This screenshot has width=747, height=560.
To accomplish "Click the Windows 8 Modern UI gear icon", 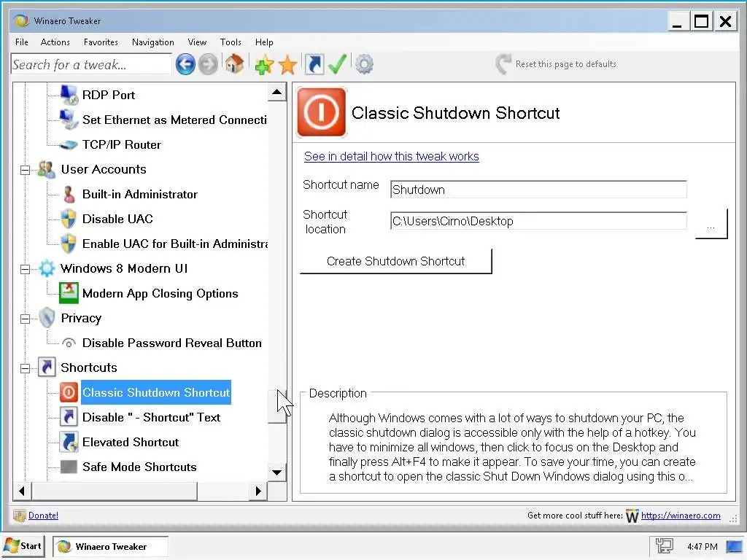I will 47,268.
